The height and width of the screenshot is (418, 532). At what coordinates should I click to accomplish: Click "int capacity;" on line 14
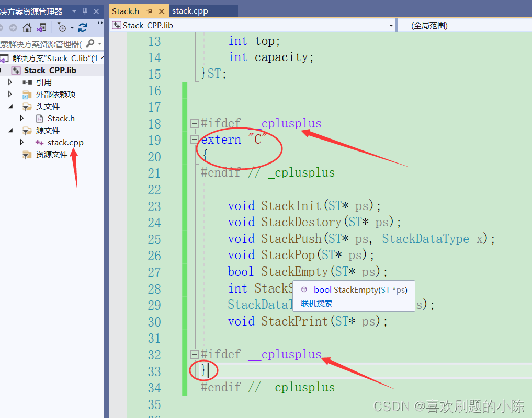coord(271,57)
